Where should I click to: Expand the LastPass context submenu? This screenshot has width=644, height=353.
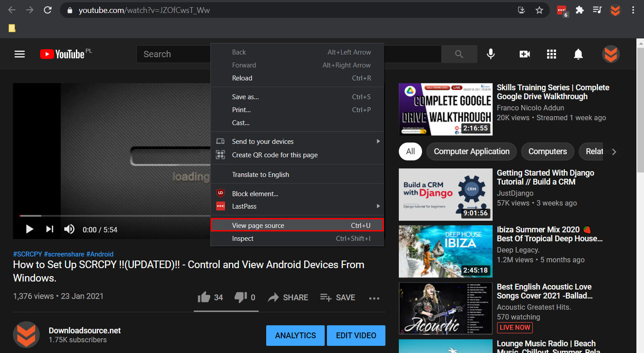point(297,206)
